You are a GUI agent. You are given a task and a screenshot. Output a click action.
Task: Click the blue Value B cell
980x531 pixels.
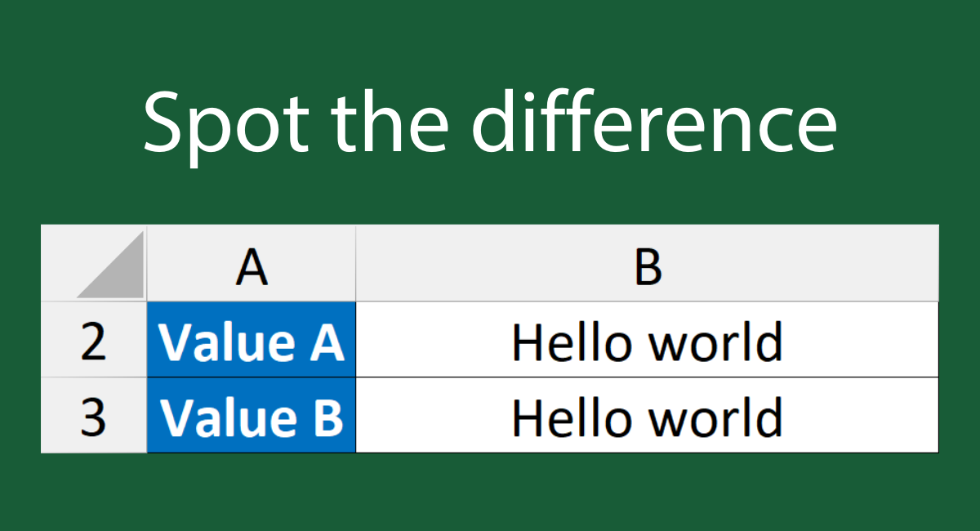click(x=252, y=415)
